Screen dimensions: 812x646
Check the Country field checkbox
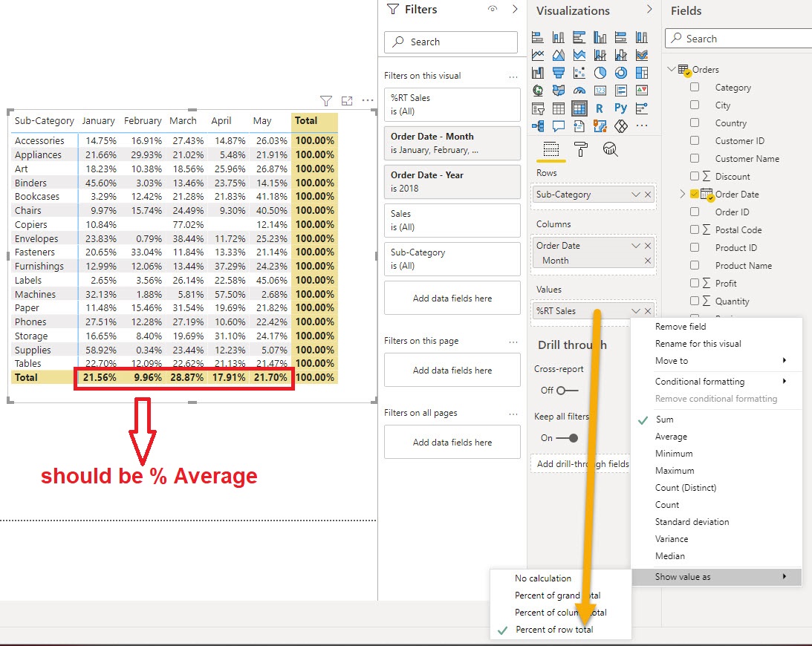click(695, 123)
